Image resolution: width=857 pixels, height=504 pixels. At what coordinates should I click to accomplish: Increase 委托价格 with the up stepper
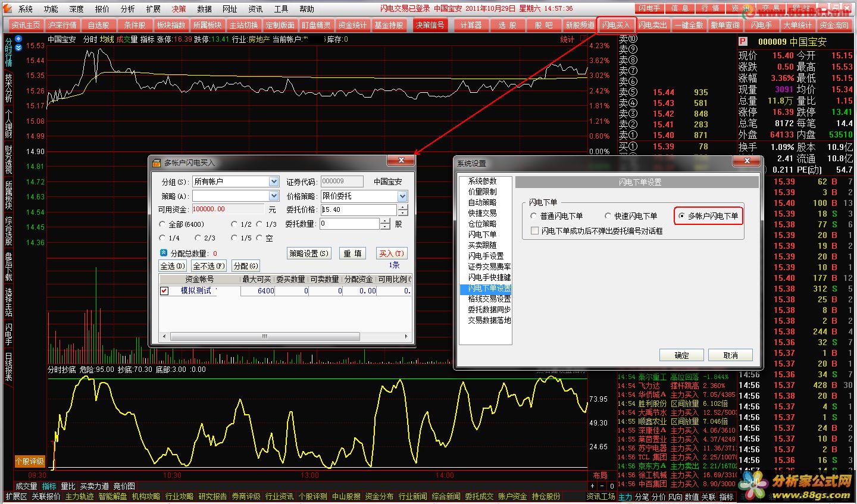[403, 207]
